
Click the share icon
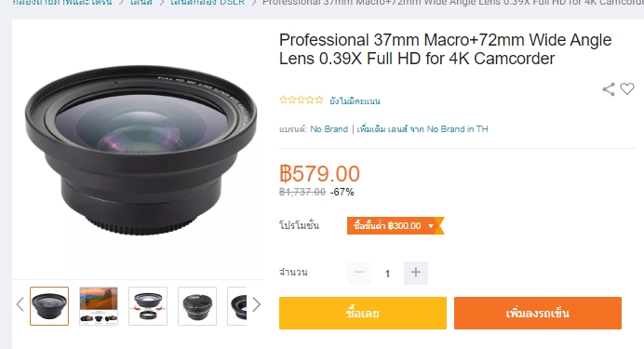click(x=609, y=89)
